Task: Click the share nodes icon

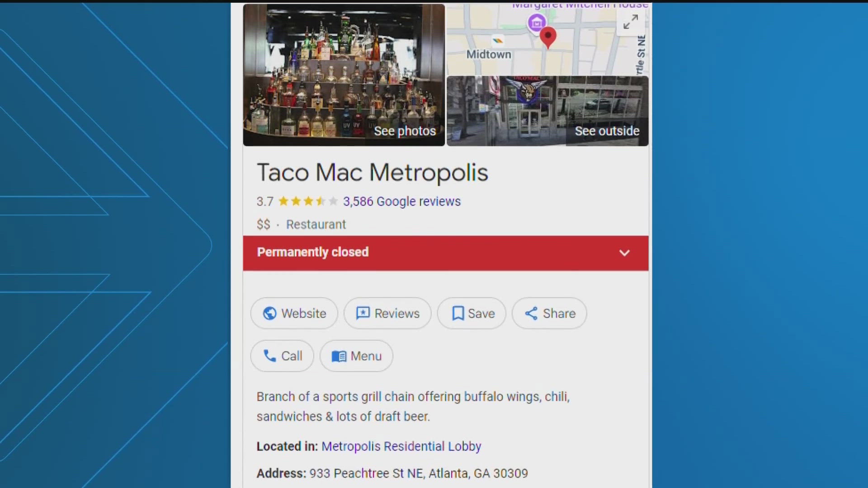Action: [531, 313]
